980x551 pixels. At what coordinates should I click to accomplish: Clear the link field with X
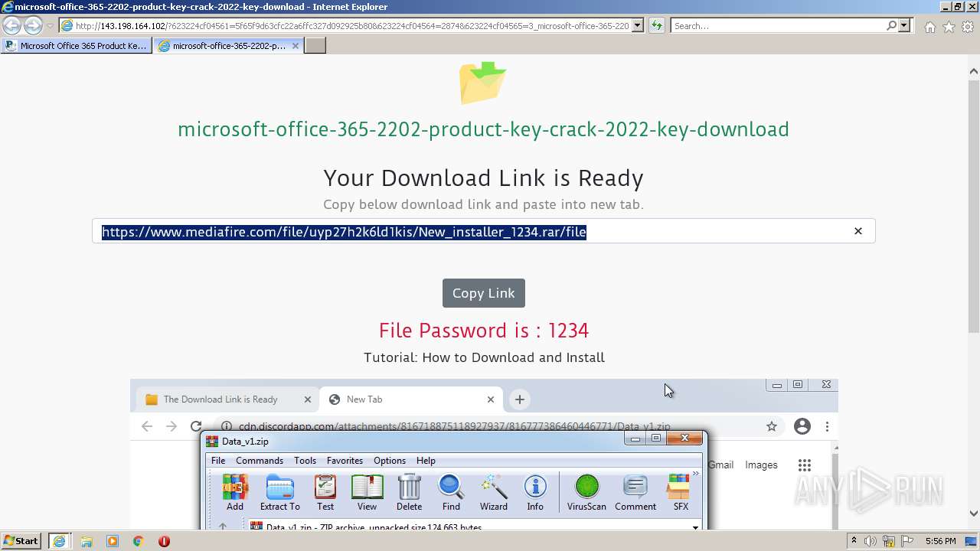tap(858, 231)
